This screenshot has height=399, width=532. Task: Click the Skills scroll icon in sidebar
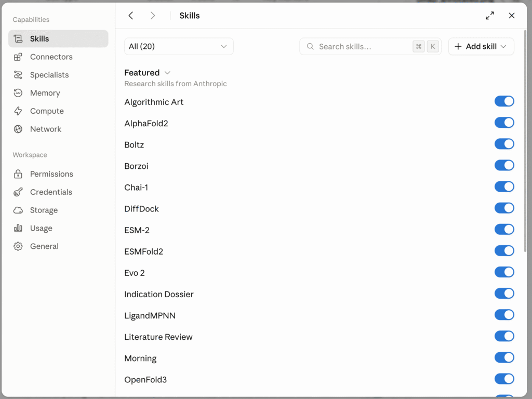[x=18, y=38]
